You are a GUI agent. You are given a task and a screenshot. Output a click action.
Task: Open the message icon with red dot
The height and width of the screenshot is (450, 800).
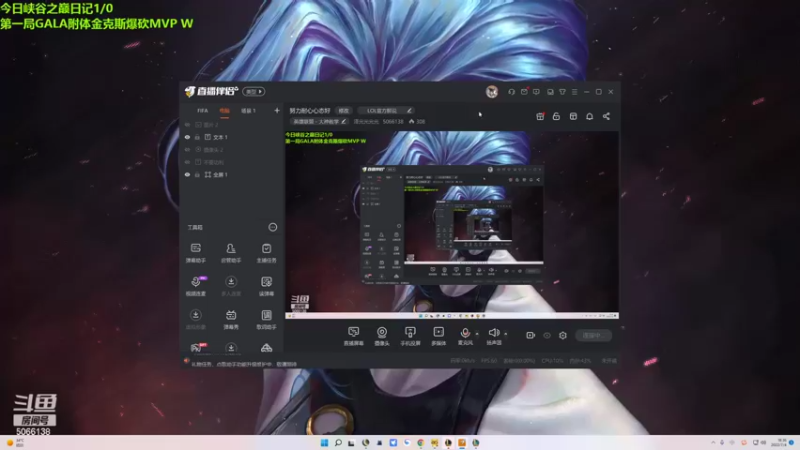(524, 92)
